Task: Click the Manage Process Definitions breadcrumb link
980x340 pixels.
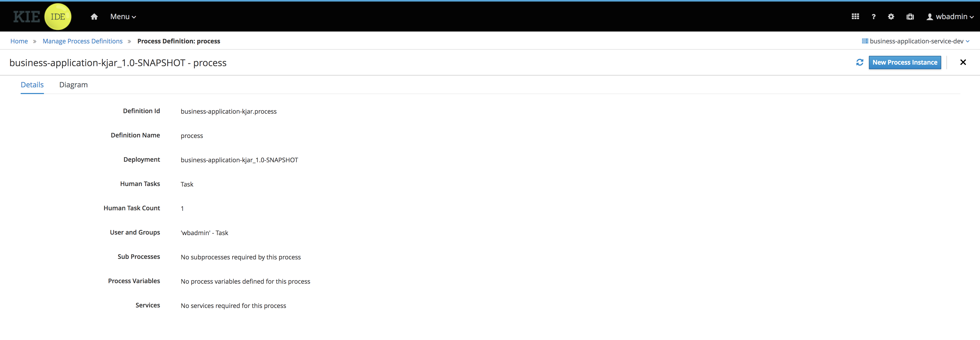Action: [x=82, y=41]
